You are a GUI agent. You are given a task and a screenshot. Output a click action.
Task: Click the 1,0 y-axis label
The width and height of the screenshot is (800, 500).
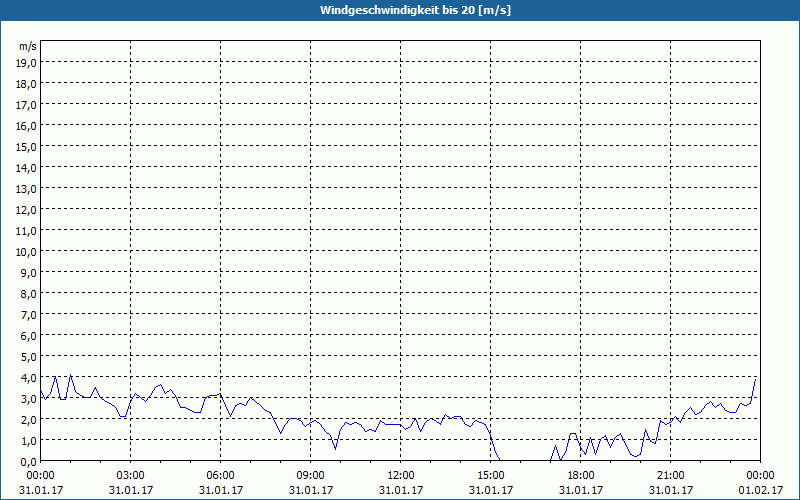click(28, 440)
